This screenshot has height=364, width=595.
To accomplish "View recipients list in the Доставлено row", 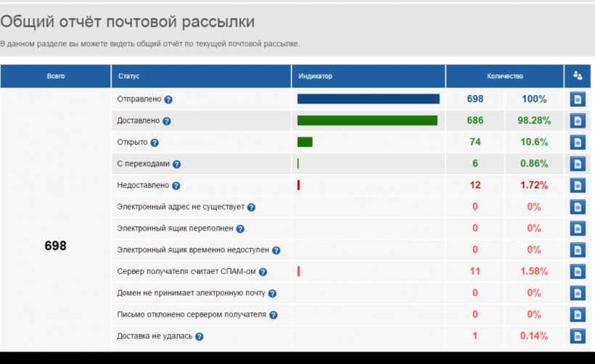I will click(578, 121).
